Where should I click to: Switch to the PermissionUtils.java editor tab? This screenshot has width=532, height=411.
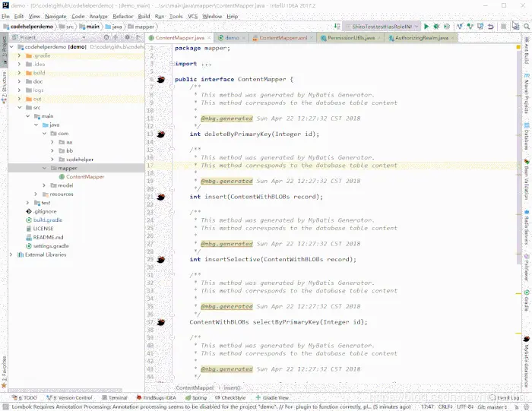coord(351,38)
